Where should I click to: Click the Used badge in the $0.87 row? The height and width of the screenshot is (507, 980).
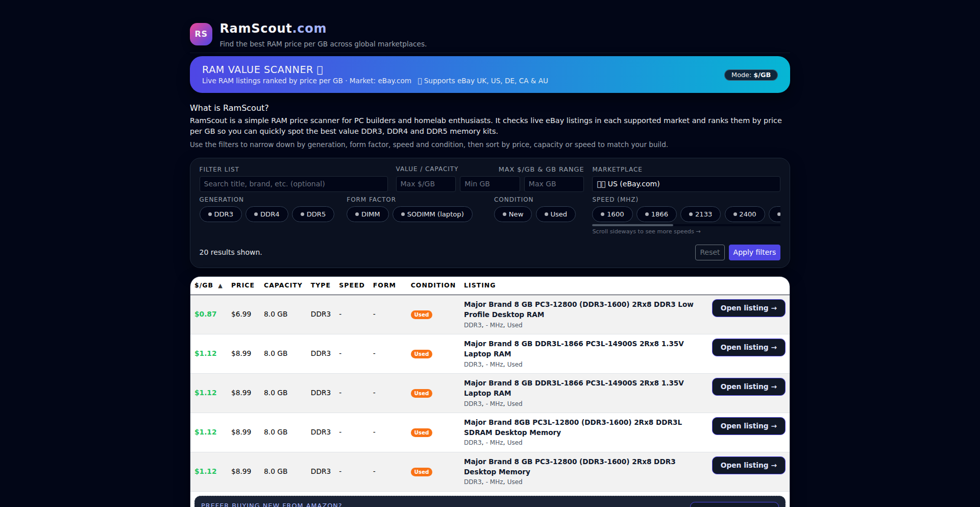[422, 315]
